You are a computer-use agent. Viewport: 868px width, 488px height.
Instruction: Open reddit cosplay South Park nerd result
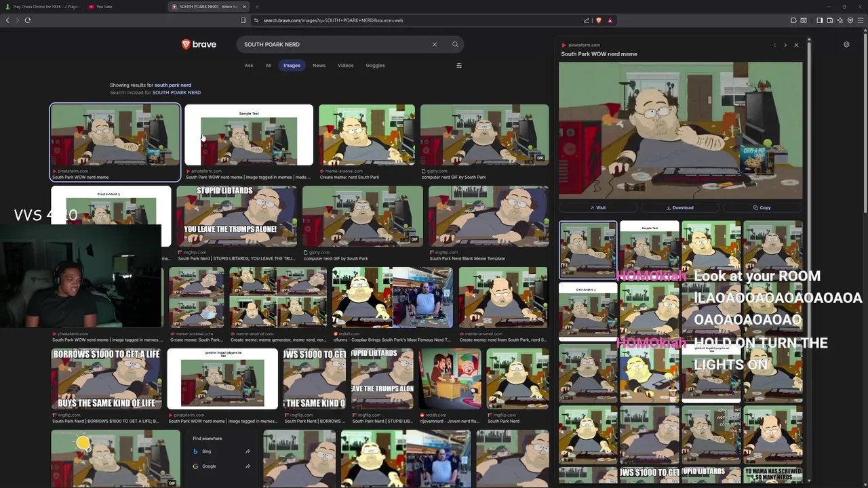tap(392, 298)
